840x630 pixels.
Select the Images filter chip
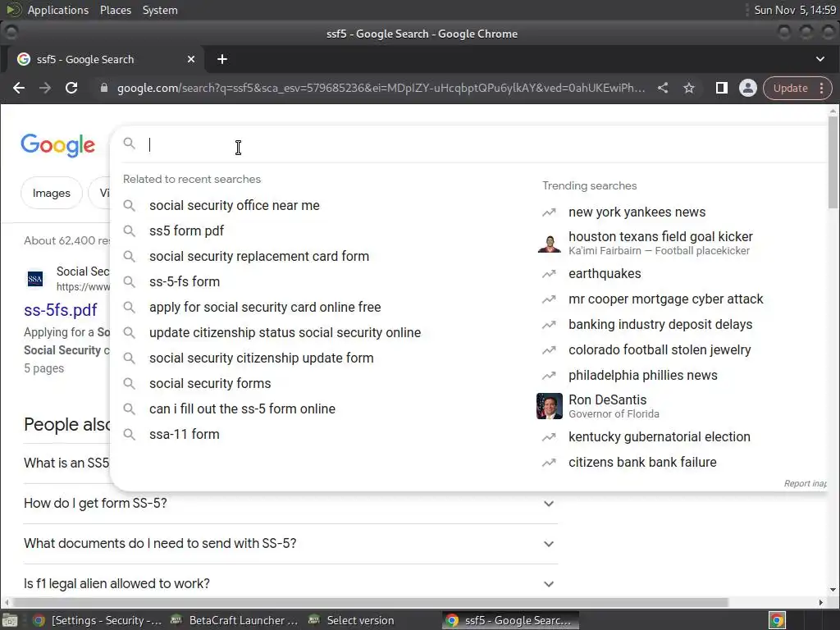[x=52, y=193]
